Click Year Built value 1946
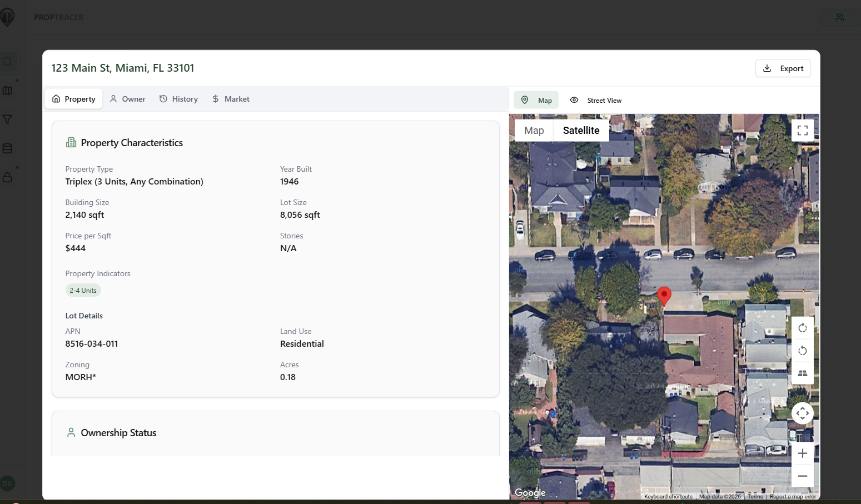861x504 pixels. (290, 182)
